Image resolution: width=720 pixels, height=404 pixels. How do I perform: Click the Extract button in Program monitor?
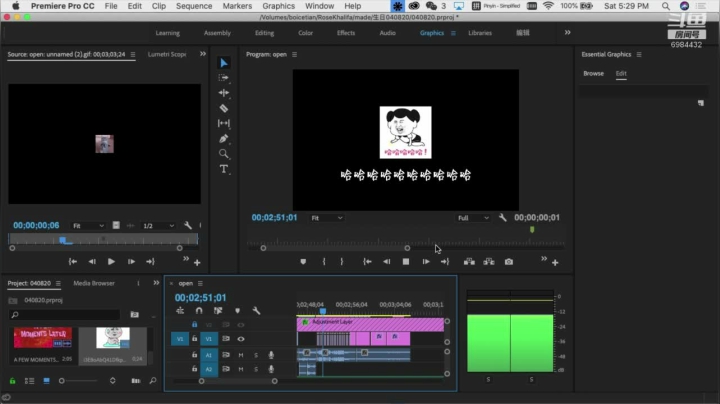click(x=489, y=262)
